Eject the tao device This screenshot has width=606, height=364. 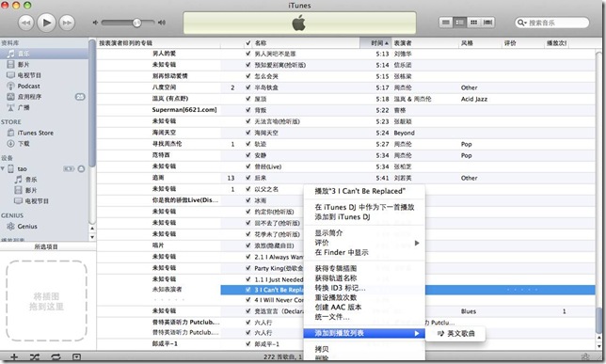(x=81, y=168)
